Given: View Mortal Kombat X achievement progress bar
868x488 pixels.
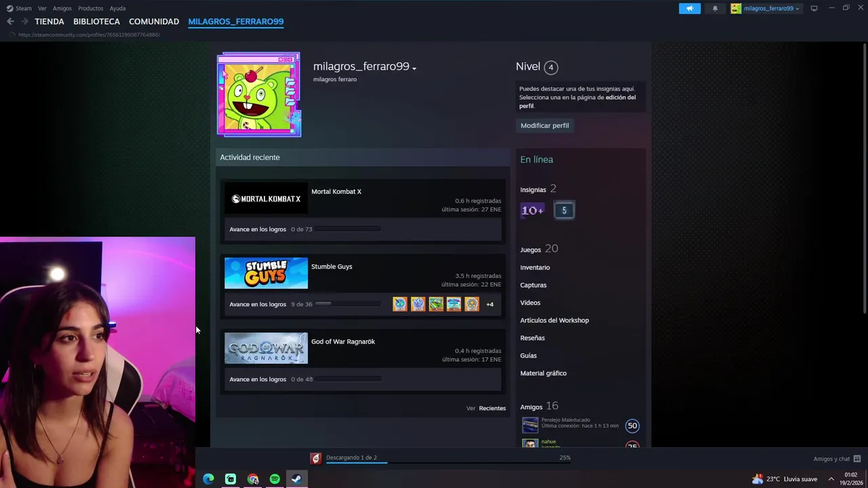Looking at the screenshot, I should [x=347, y=229].
